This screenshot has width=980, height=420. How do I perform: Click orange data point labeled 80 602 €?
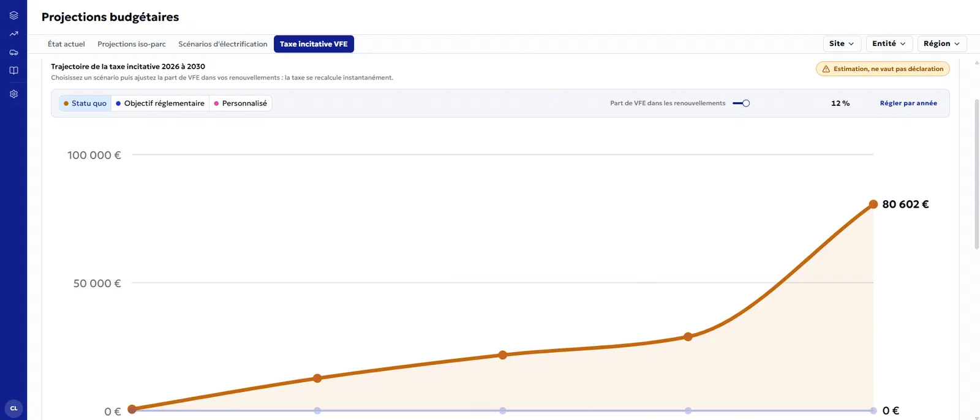[x=873, y=204]
